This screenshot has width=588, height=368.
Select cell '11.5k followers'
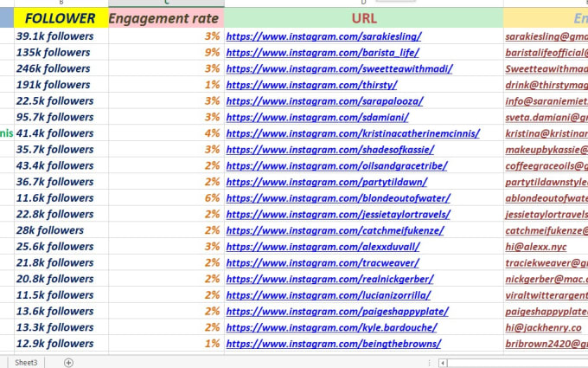click(61, 294)
